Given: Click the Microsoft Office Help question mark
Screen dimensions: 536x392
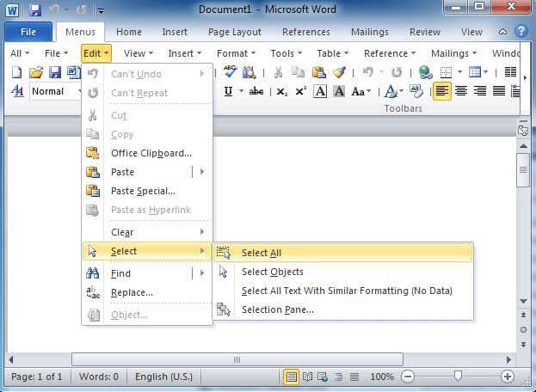Looking at the screenshot, I should pos(521,32).
